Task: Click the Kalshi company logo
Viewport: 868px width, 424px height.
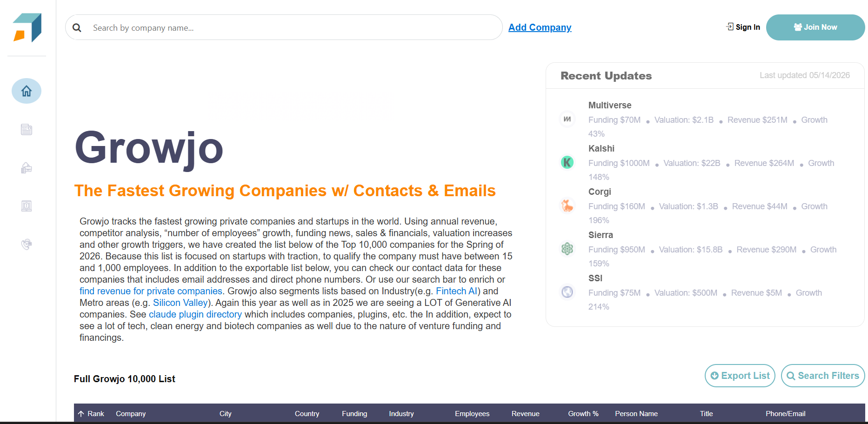Action: point(567,162)
